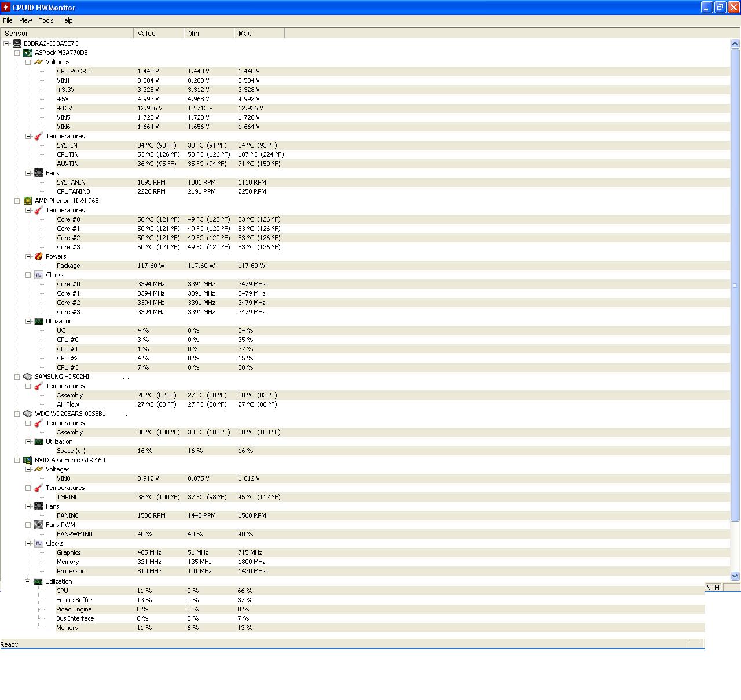Collapse the SAMSUNG HD502HI node
This screenshot has width=741, height=700.
17,377
